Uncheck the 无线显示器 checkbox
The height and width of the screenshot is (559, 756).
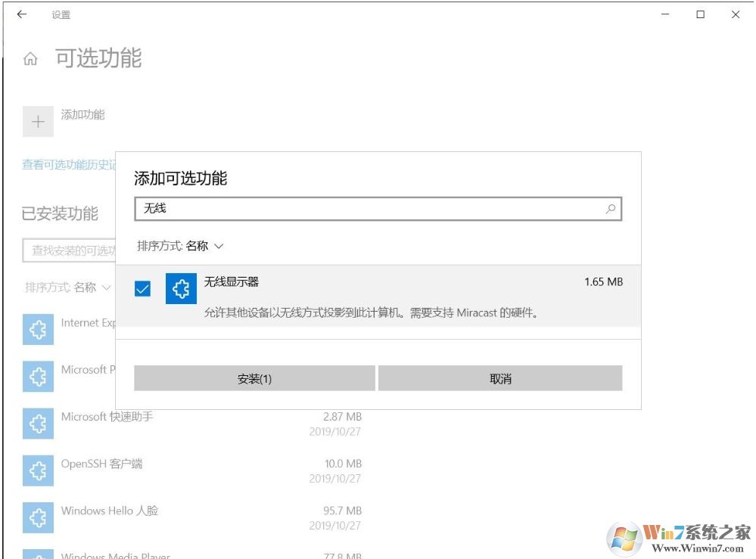tap(142, 289)
